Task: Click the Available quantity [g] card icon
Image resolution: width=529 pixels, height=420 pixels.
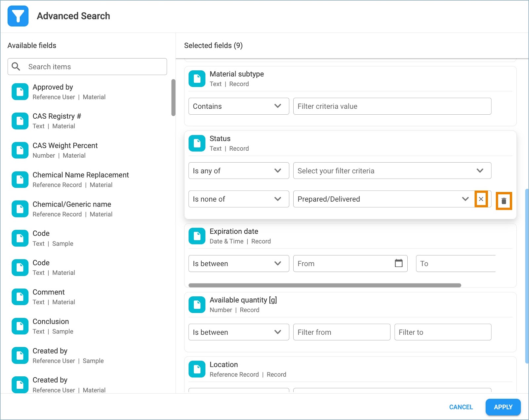Action: [x=197, y=305]
